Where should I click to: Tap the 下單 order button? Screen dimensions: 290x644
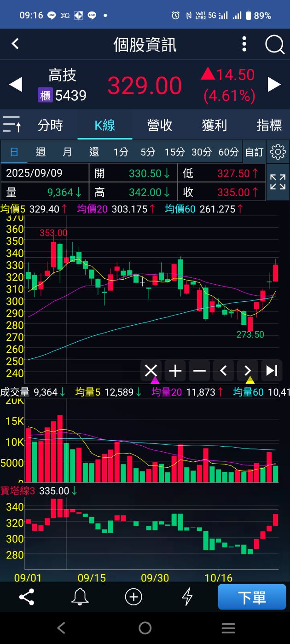pyautogui.click(x=252, y=597)
